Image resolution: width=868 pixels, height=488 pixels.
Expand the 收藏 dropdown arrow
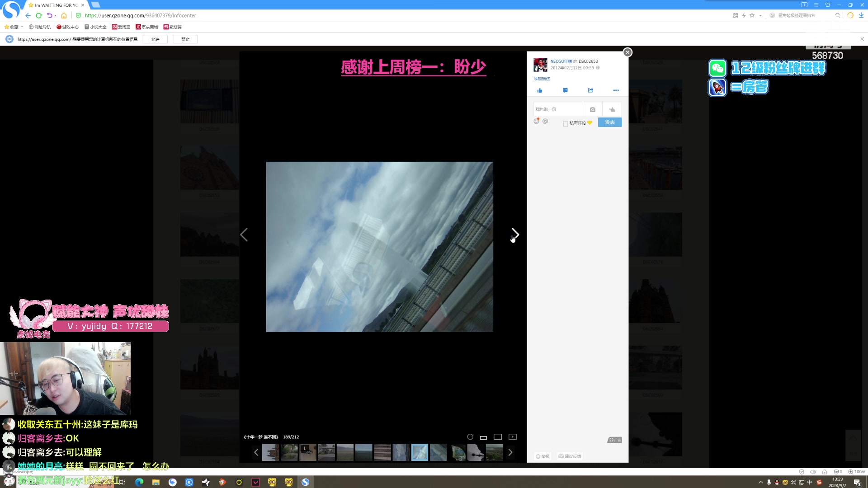click(22, 27)
